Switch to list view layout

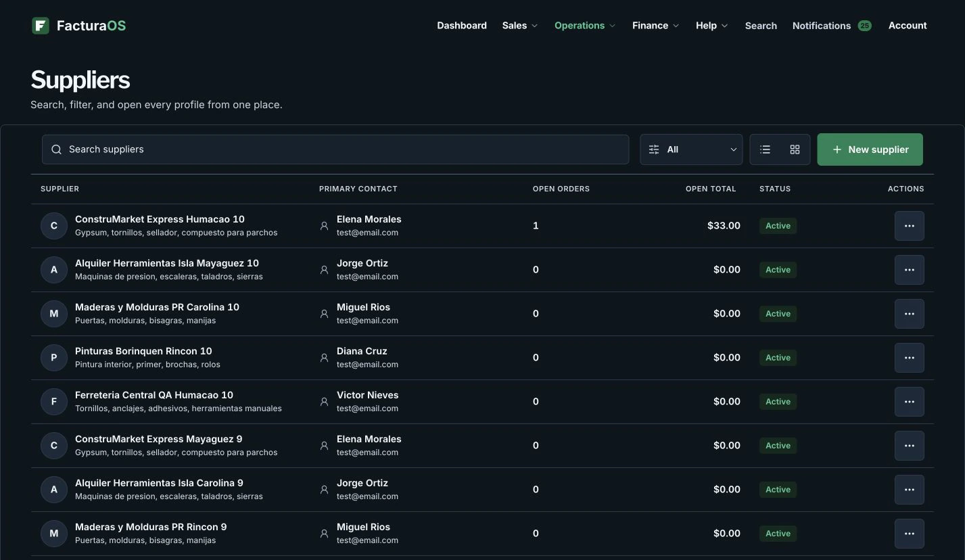coord(765,149)
